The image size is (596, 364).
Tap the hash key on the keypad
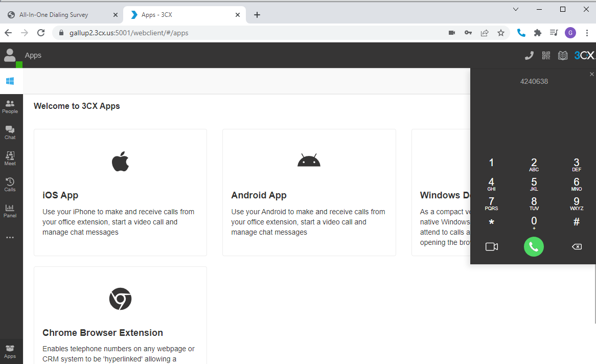[x=577, y=222]
